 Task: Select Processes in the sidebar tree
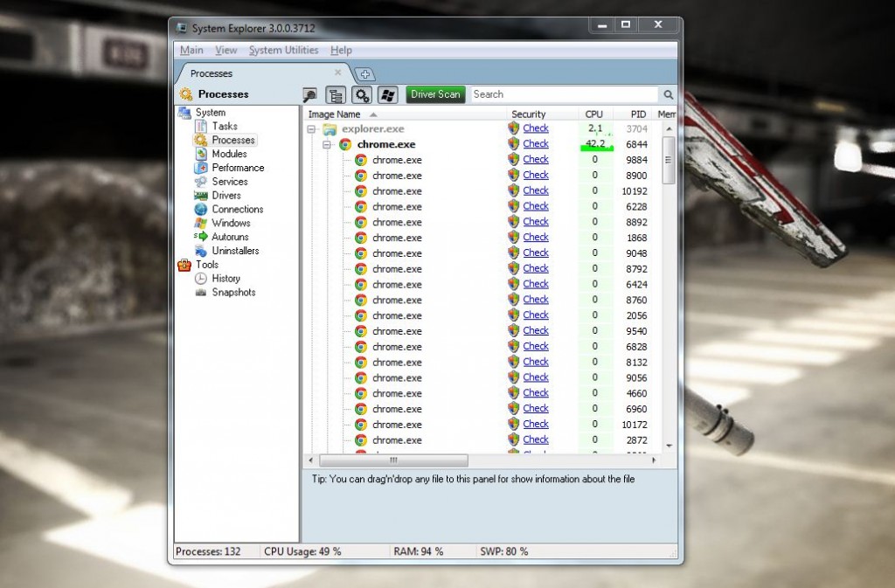tap(232, 140)
